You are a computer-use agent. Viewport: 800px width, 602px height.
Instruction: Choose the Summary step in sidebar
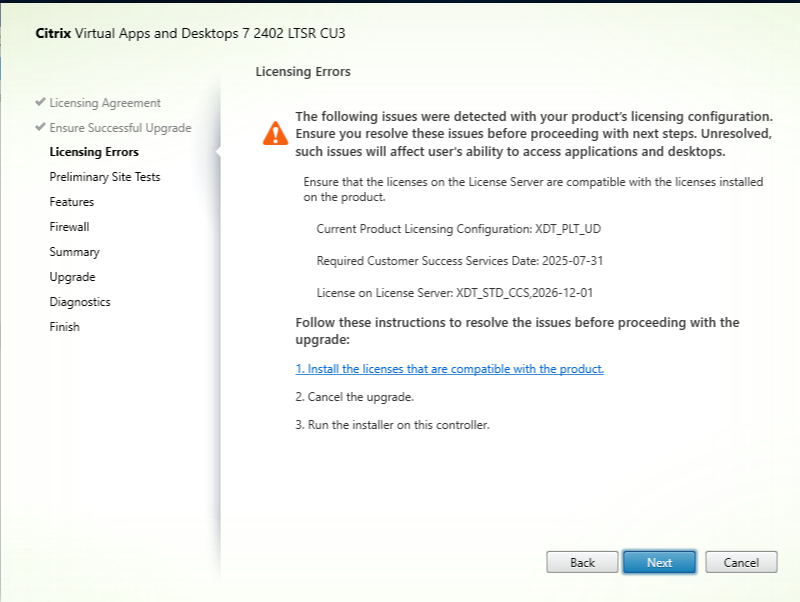tap(74, 252)
